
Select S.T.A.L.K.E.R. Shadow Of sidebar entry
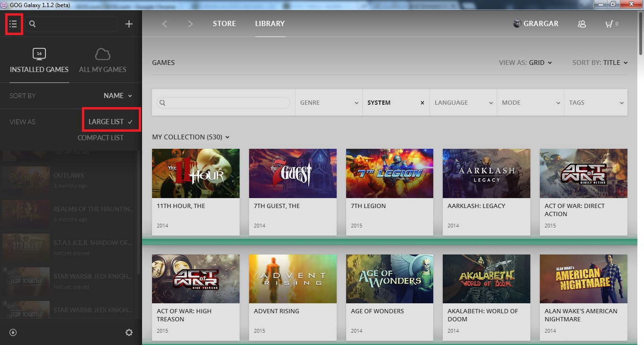(x=69, y=247)
